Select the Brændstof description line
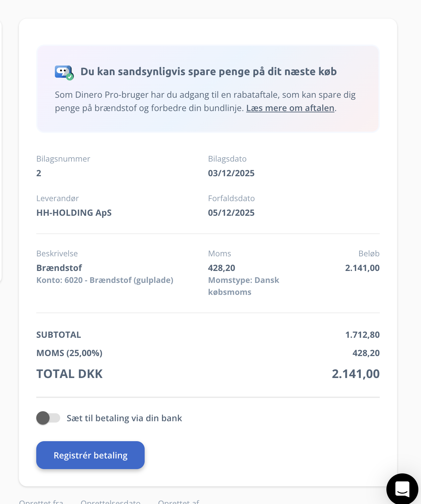Viewport: 421px width, 504px height. 59,268
